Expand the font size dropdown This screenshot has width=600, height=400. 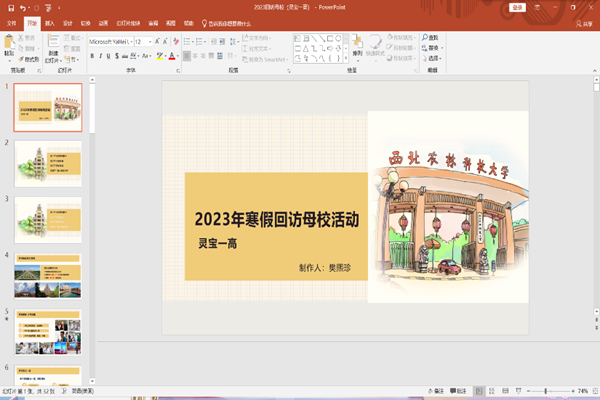click(151, 42)
